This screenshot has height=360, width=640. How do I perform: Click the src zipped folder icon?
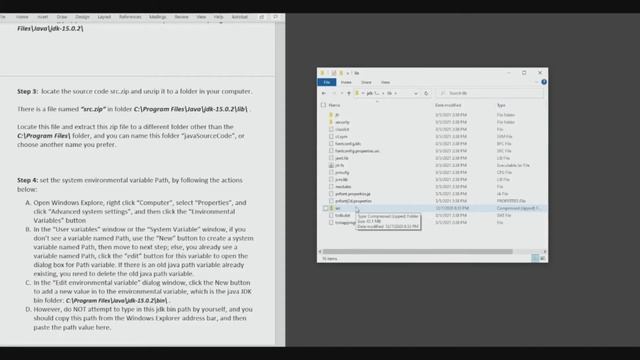[332, 208]
